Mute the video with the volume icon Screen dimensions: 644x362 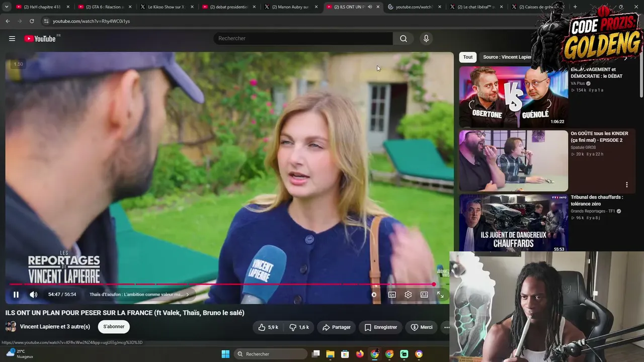click(x=34, y=295)
